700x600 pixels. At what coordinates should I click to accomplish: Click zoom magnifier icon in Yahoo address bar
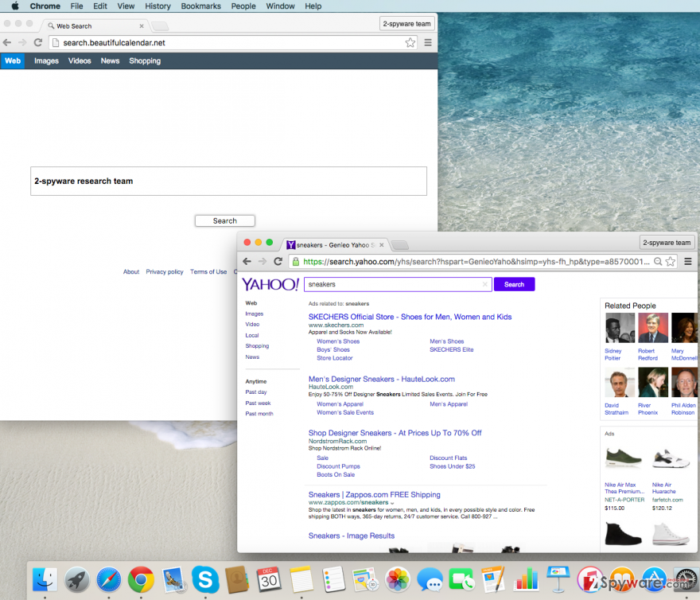coord(658,261)
